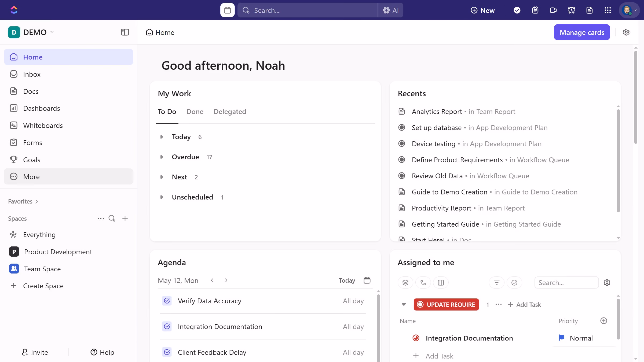Viewport: 644px width, 362px height.
Task: Open group-by layers icon in Assigned to me
Action: [405, 283]
